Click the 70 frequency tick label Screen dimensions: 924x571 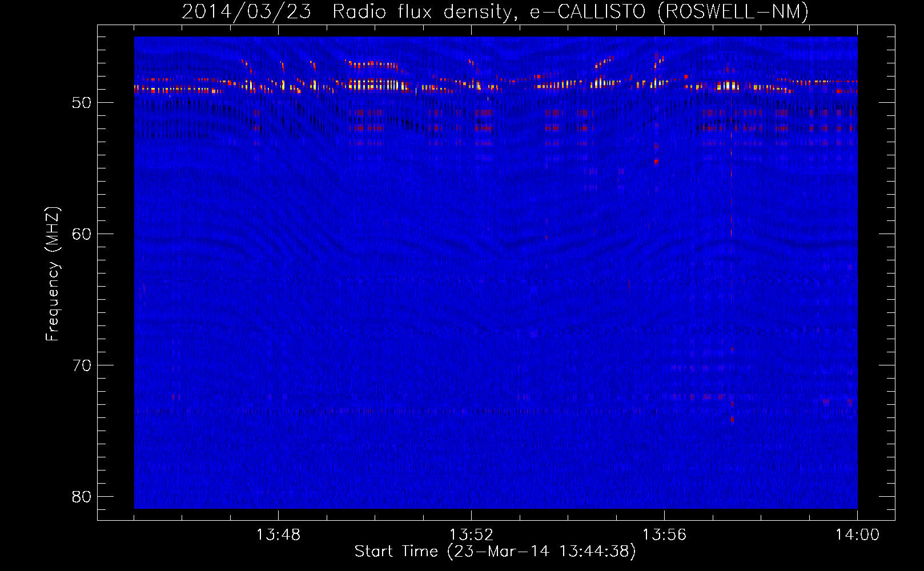tap(82, 365)
